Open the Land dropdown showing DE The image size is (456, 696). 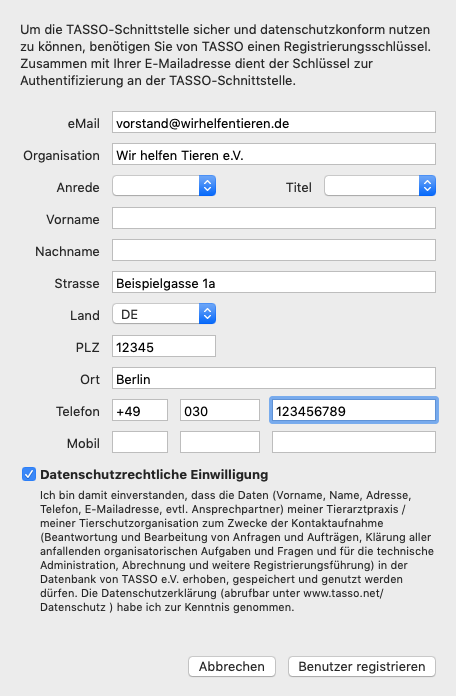pyautogui.click(x=164, y=314)
